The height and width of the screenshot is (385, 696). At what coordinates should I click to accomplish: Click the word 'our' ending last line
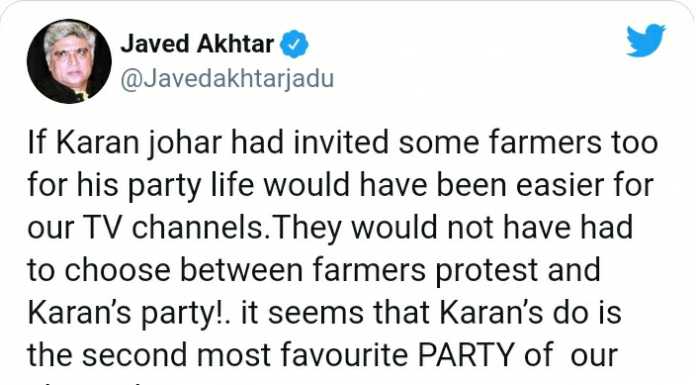594,356
